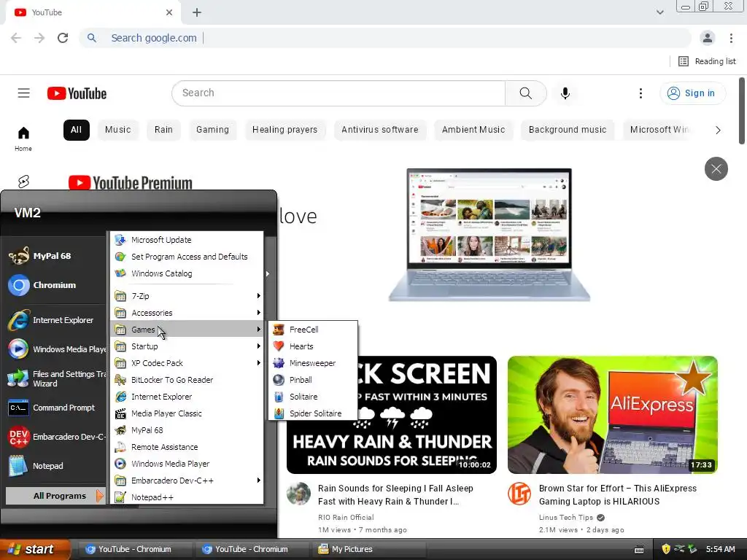This screenshot has height=560, width=747.
Task: Open new Chromium tab
Action: click(x=197, y=12)
